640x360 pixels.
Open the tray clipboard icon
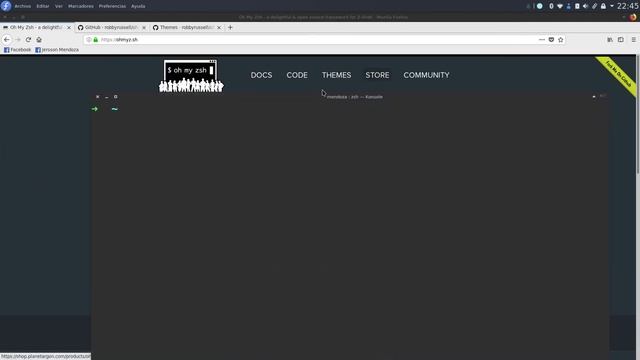[594, 6]
